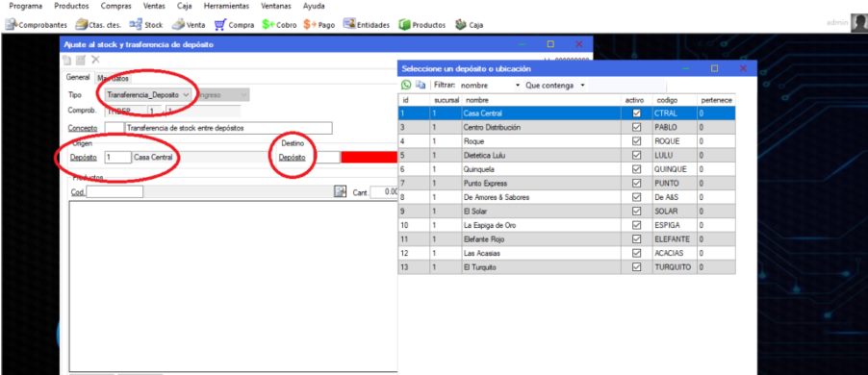Open the disabled Ingreso dropdown
This screenshot has height=375, width=868.
(221, 95)
